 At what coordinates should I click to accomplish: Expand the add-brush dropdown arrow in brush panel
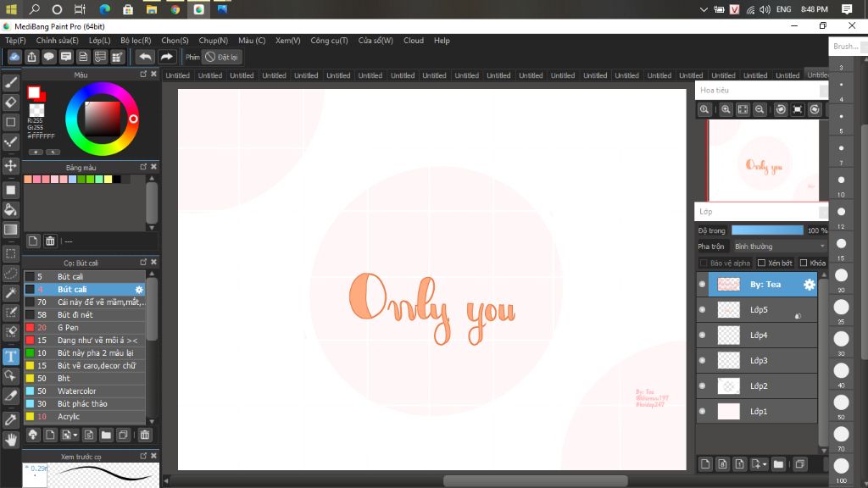[x=75, y=435]
